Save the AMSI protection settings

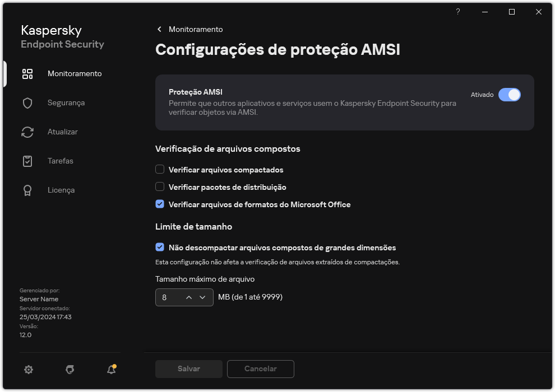(188, 368)
